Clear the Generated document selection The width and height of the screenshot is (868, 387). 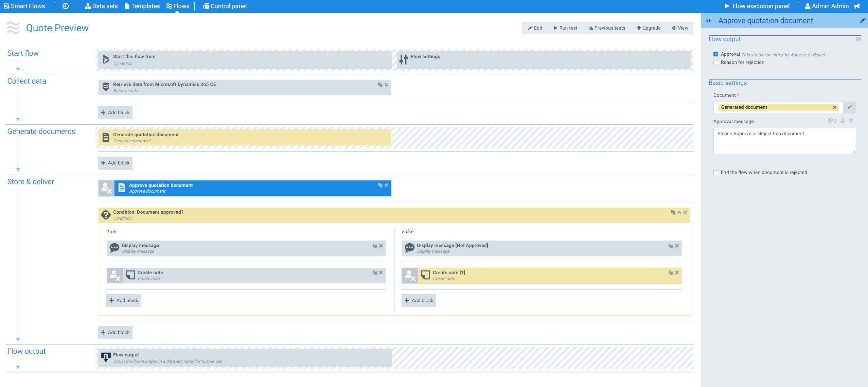pyautogui.click(x=834, y=107)
